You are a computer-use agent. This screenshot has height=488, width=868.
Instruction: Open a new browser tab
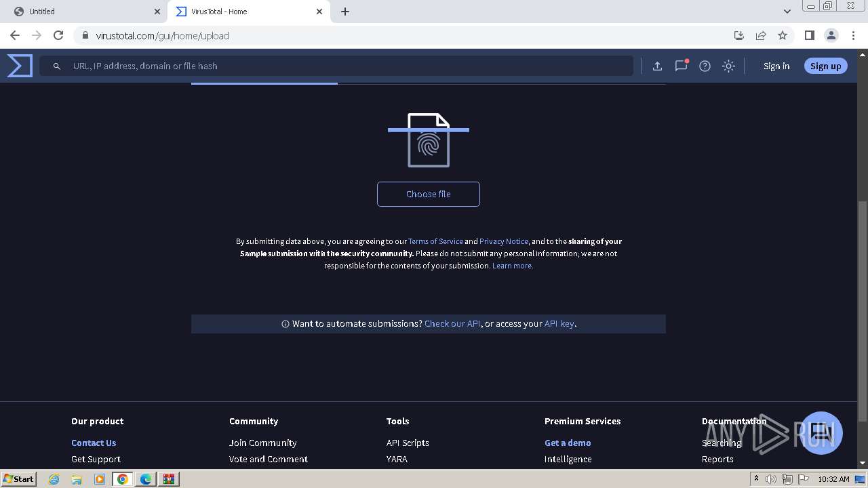click(344, 12)
